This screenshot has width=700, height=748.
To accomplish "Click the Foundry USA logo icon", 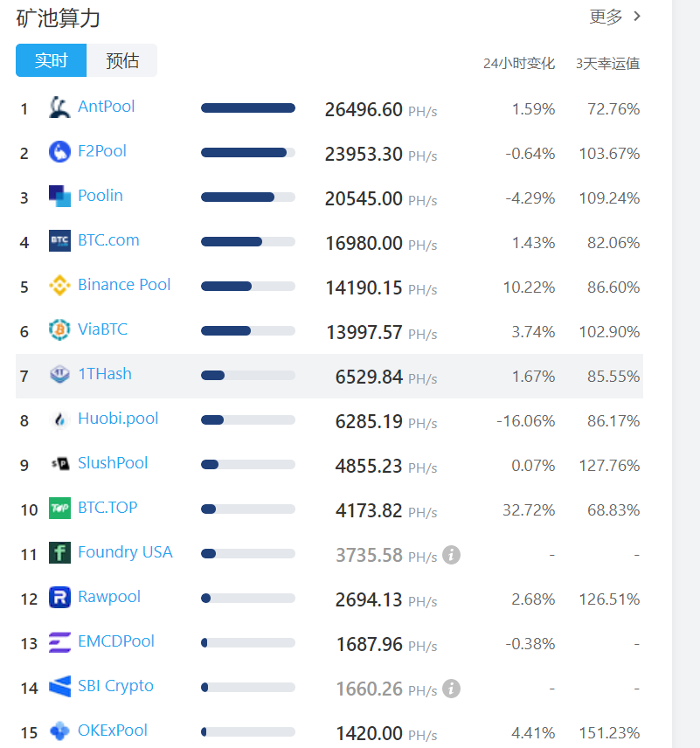I will [x=58, y=552].
